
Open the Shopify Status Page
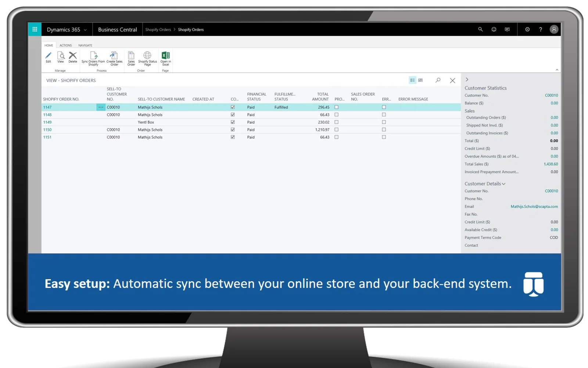(x=147, y=59)
